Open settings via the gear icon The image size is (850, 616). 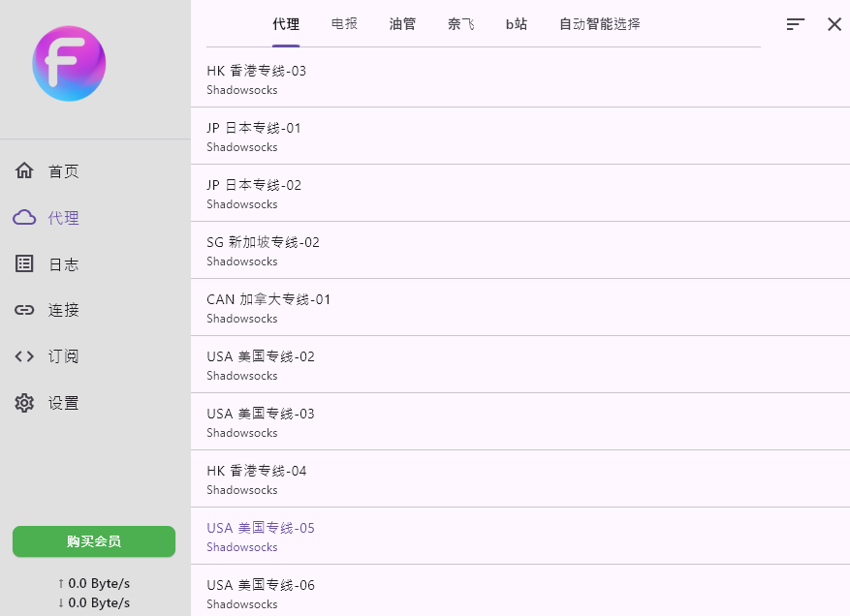tap(24, 403)
